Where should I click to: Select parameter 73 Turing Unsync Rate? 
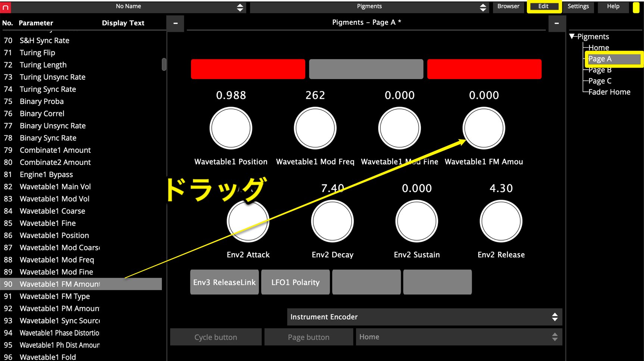point(81,77)
